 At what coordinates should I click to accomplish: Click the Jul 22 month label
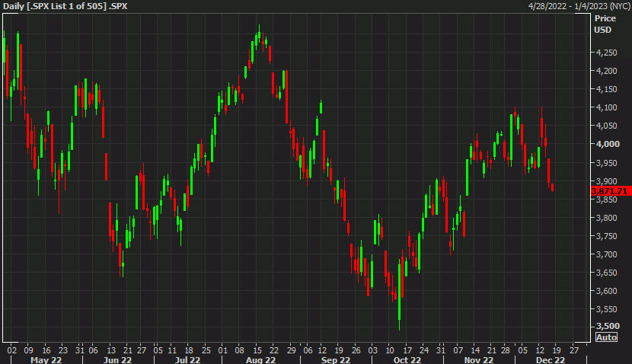tap(188, 359)
